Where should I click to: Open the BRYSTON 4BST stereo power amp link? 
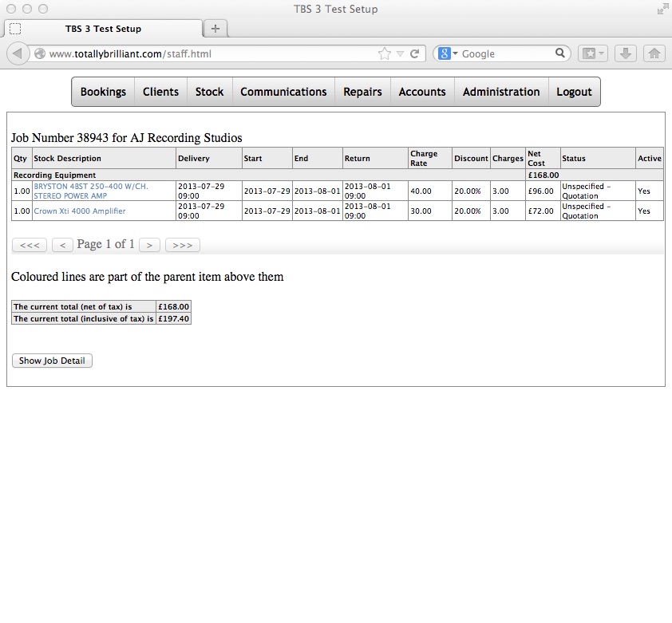pyautogui.click(x=91, y=191)
